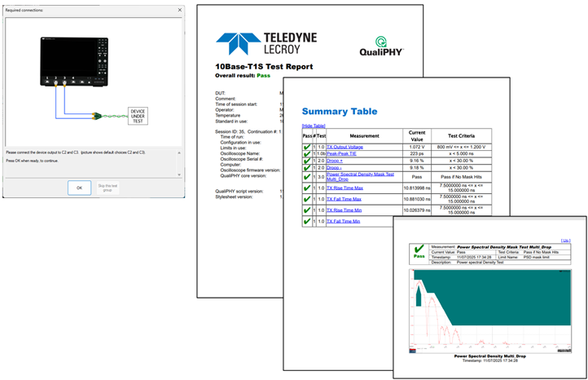Click the 'Up' link on the PSD detail page
This screenshot has width=588, height=380.
pos(565,241)
